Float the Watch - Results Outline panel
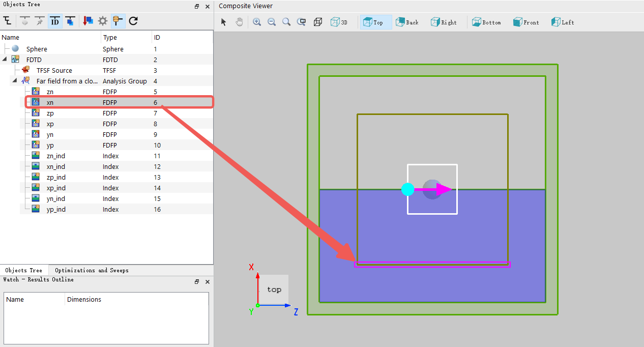Screen dimensions: 644x347 [197, 282]
